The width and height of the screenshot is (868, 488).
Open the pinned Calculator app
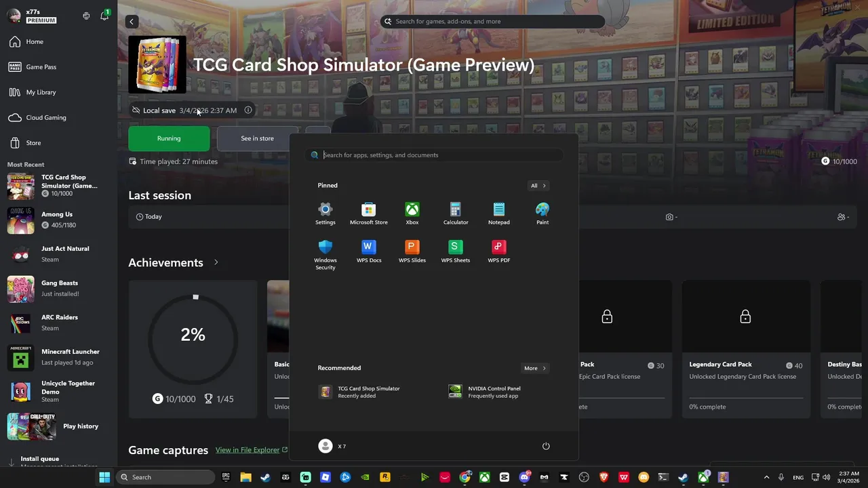coord(456,213)
